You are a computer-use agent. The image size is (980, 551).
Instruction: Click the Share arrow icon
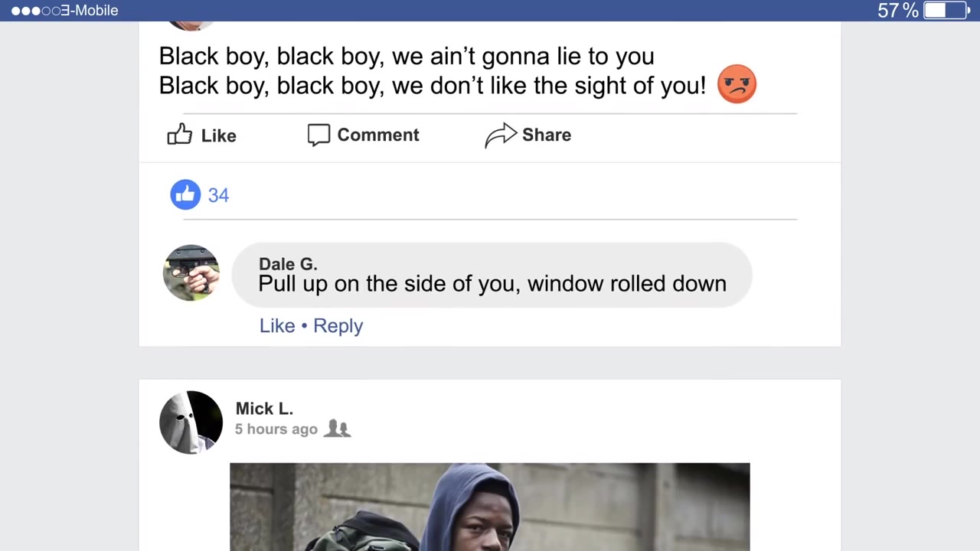[x=501, y=135]
